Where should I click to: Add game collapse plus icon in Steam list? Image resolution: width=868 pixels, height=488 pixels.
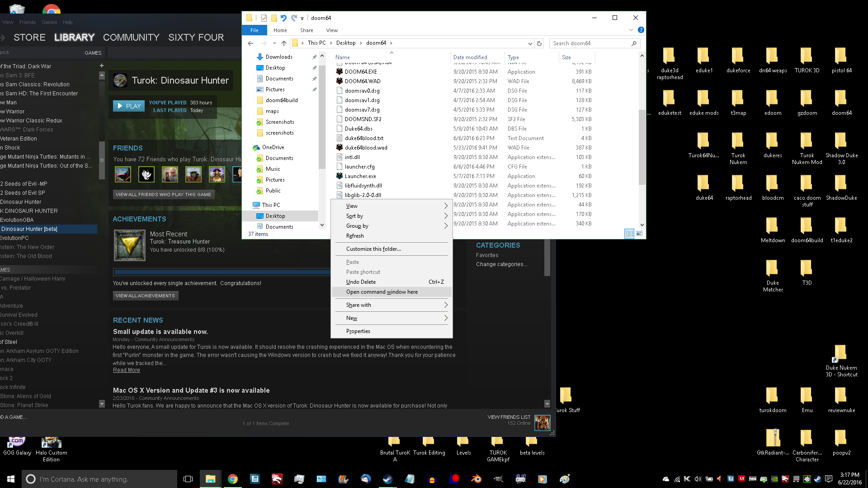pos(102,66)
